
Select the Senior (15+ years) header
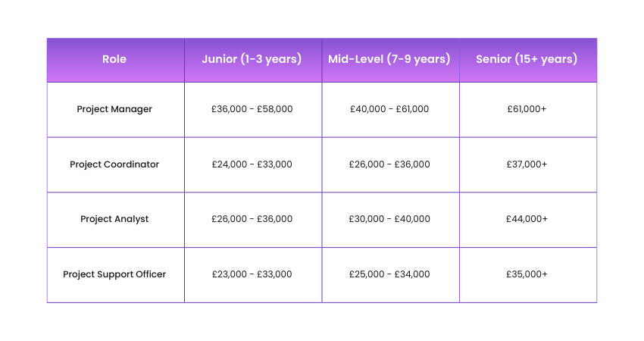(527, 59)
